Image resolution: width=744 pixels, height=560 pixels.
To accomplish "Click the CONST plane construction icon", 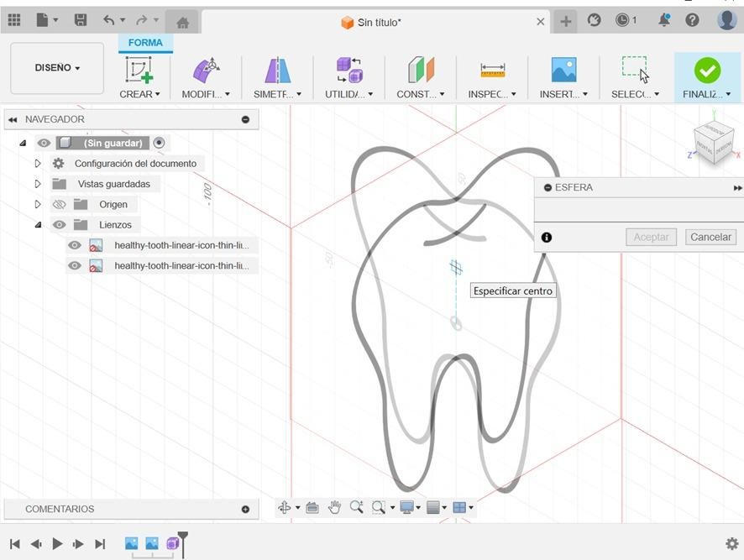I will point(421,71).
